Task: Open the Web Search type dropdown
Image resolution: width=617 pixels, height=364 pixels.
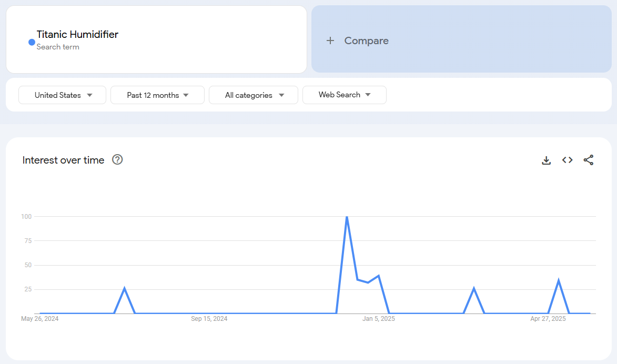Action: [x=345, y=95]
